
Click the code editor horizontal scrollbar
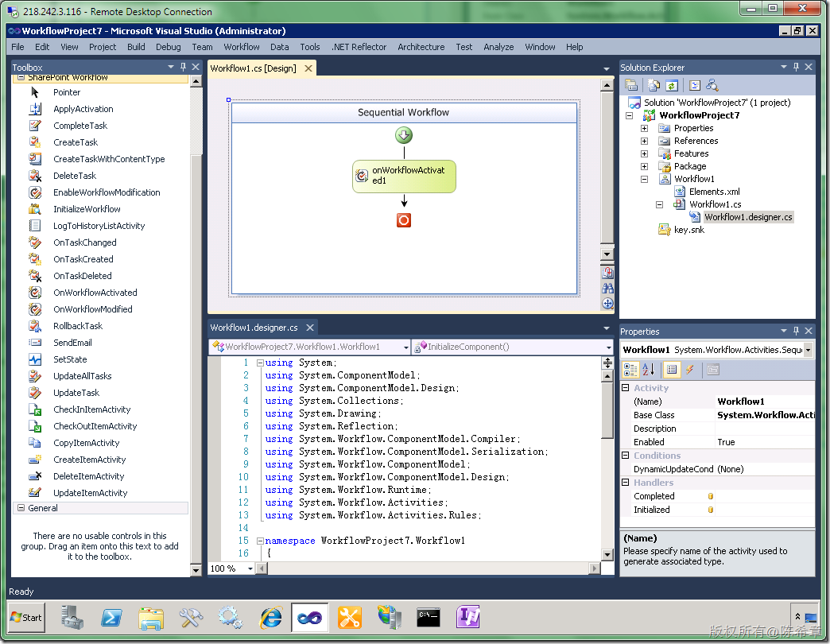[429, 568]
